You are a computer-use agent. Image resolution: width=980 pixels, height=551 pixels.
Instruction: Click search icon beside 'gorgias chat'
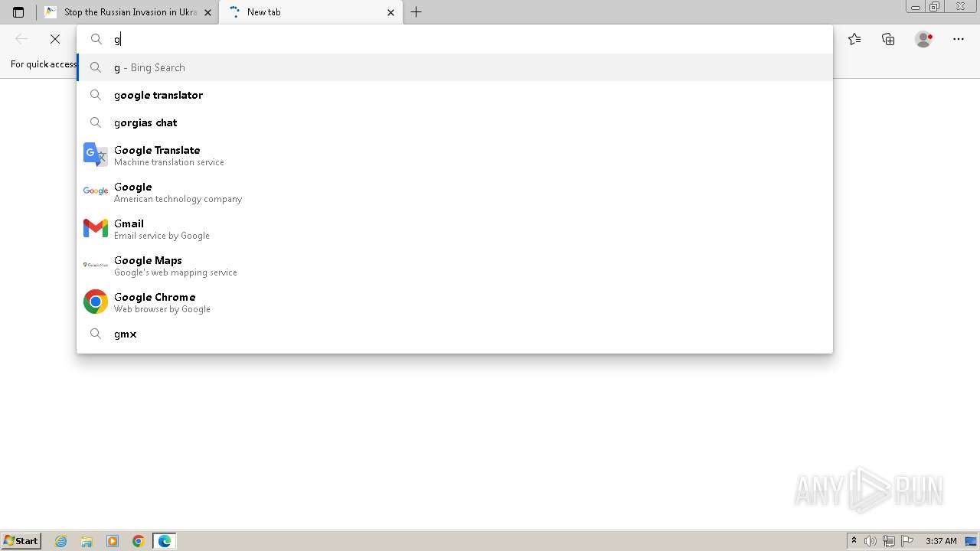click(x=96, y=122)
